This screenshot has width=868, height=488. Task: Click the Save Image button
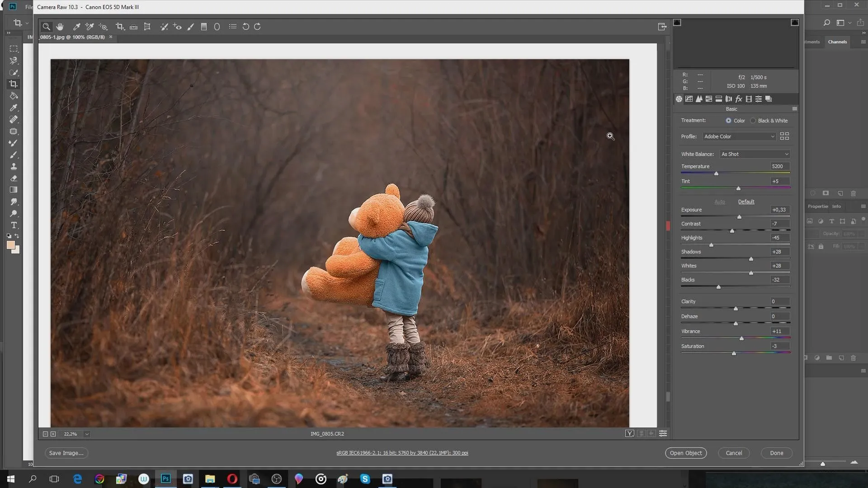[x=66, y=452]
